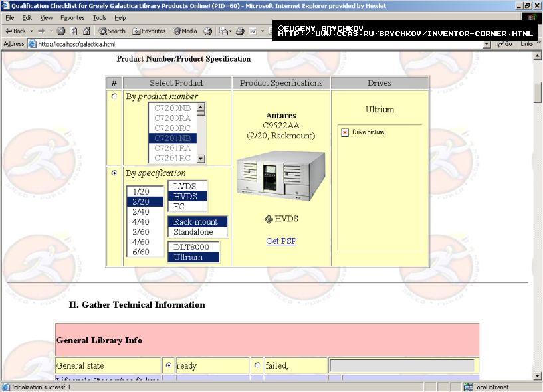Click the page icon in address bar
Viewport: 543px width, 392px height.
tap(32, 44)
